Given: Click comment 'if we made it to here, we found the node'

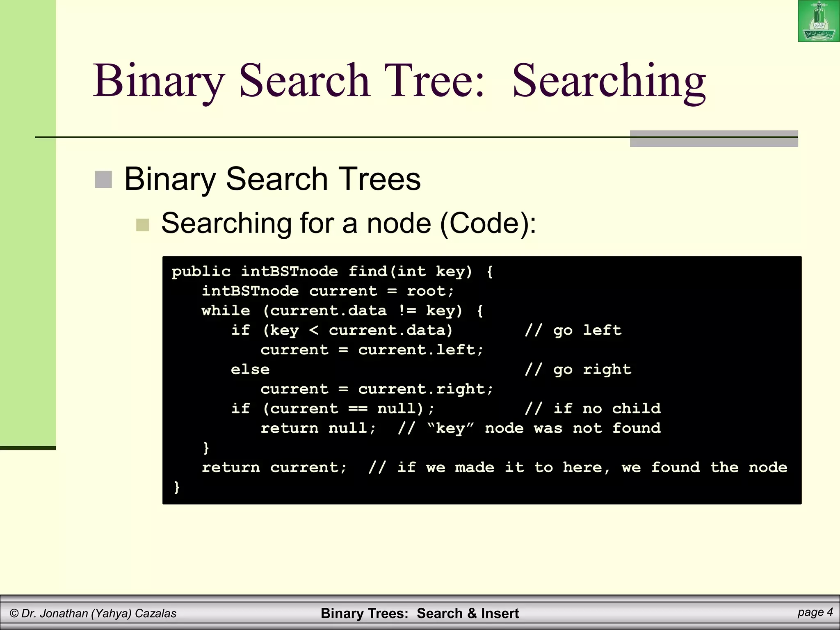Looking at the screenshot, I should point(592,468).
